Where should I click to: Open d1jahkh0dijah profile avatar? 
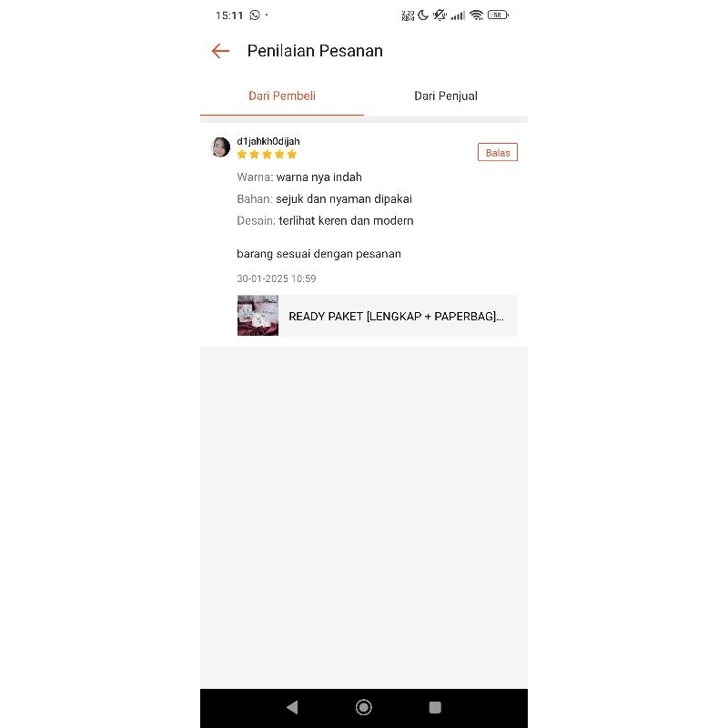pyautogui.click(x=220, y=147)
